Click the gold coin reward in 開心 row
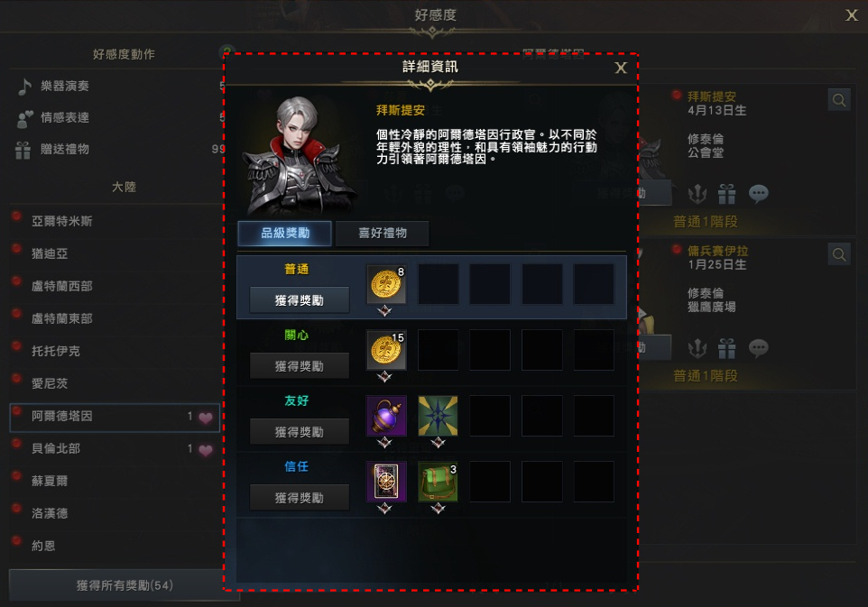Image resolution: width=868 pixels, height=607 pixels. pos(386,350)
